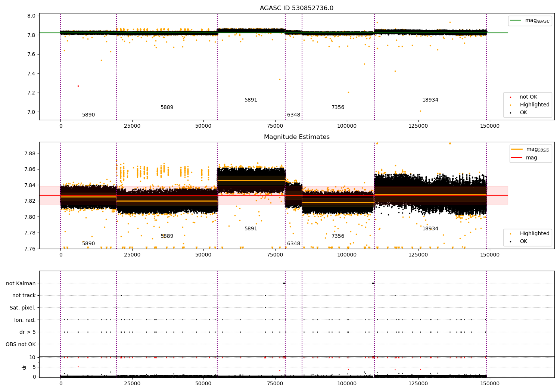Viewport: 560px width, 392px height.
Task: Select the red 'mag' legend line
Action: (517, 158)
